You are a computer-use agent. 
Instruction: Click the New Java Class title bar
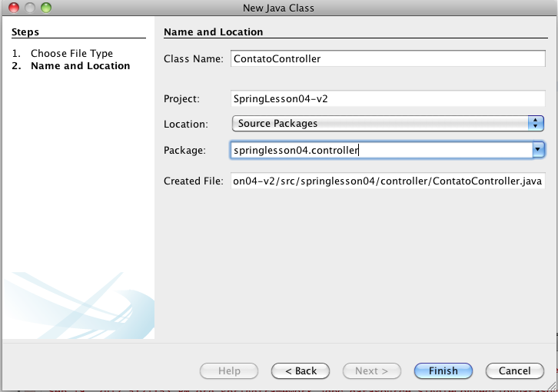pyautogui.click(x=278, y=8)
